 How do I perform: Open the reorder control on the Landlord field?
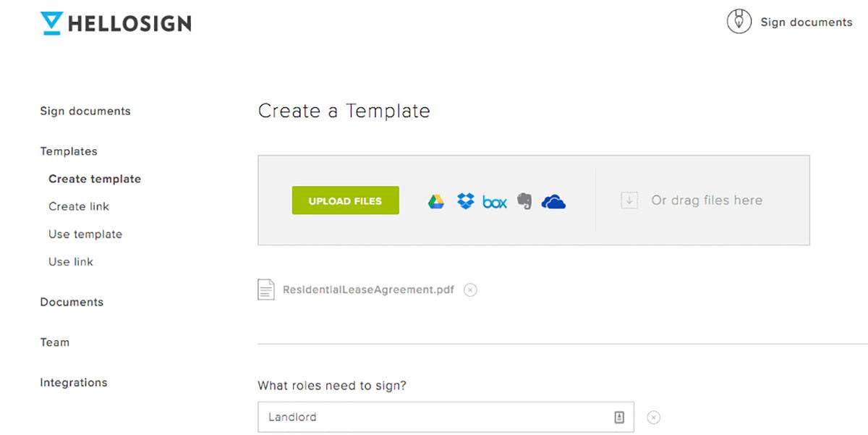click(619, 417)
